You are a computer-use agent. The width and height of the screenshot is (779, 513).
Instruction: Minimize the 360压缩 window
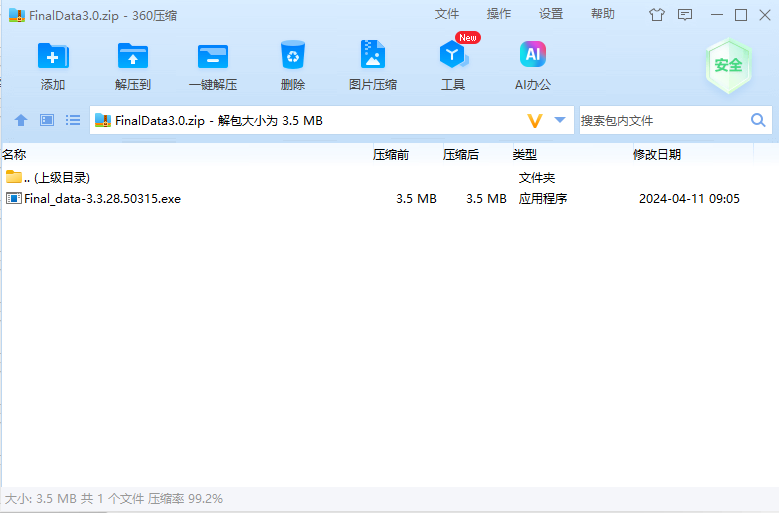[717, 15]
